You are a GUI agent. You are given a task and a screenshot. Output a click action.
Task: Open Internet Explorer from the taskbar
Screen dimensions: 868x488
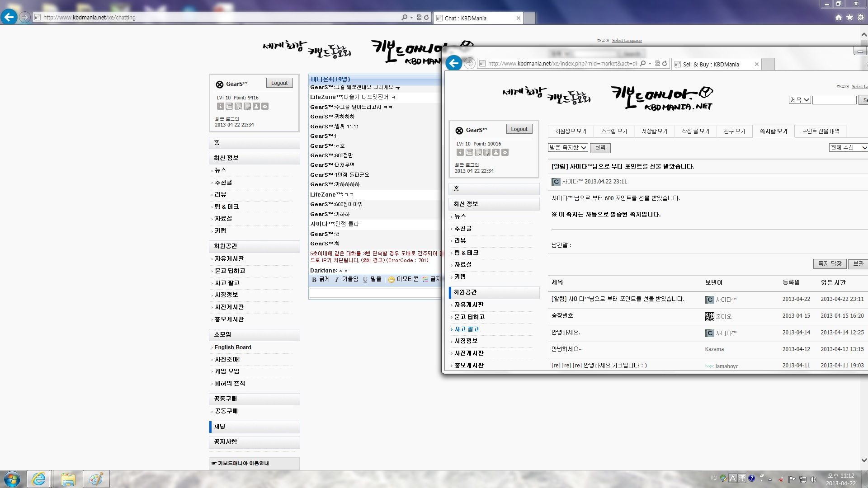tap(38, 479)
